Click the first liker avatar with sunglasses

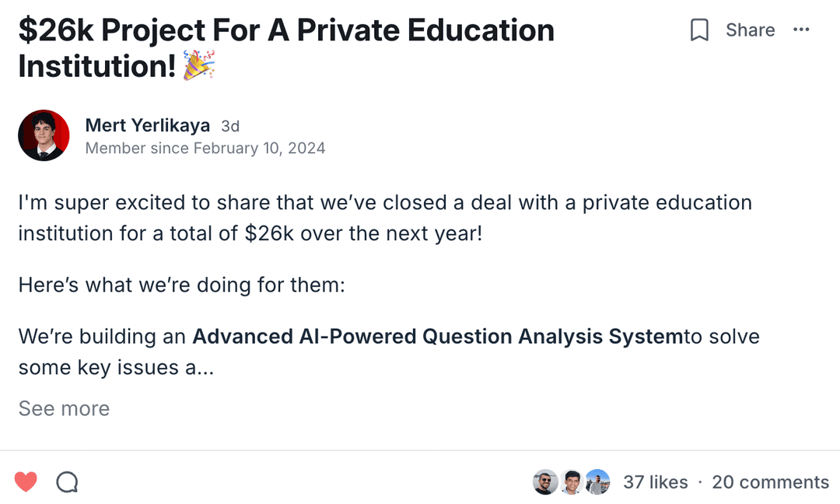coord(545,482)
